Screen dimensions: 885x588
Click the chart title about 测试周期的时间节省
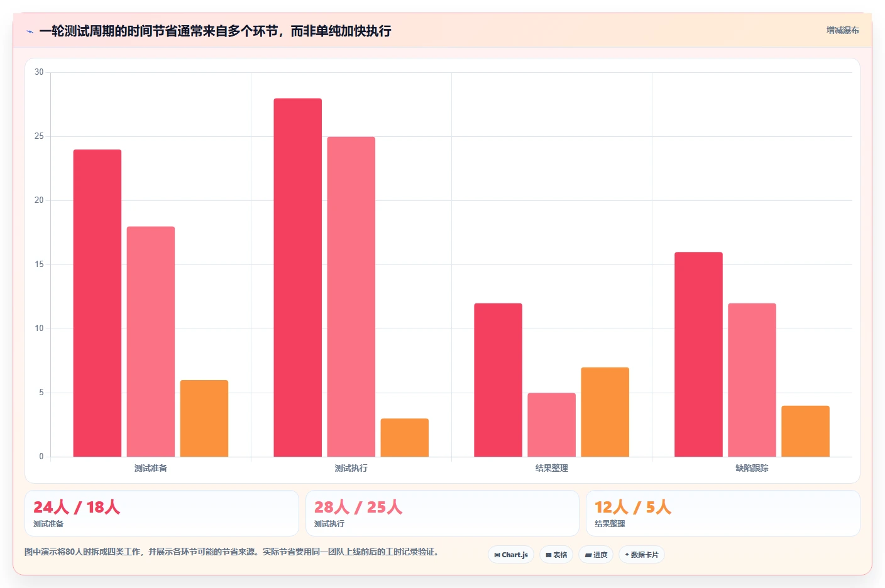(x=215, y=31)
